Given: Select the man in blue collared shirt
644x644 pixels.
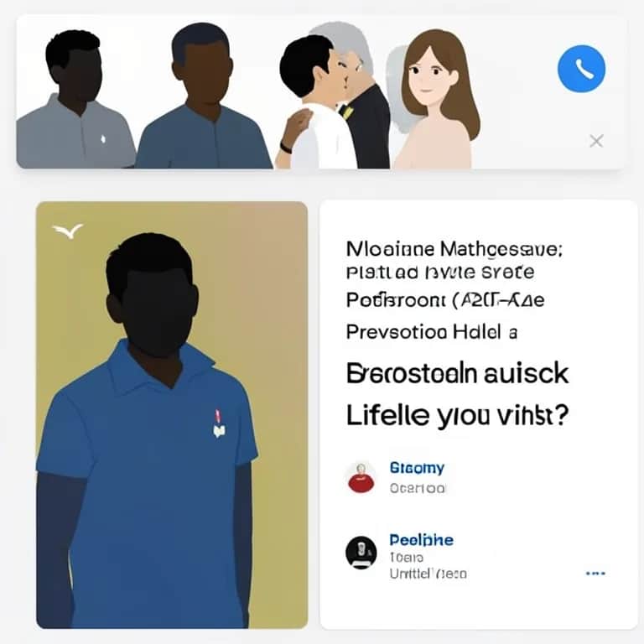Looking at the screenshot, I should tap(203, 96).
